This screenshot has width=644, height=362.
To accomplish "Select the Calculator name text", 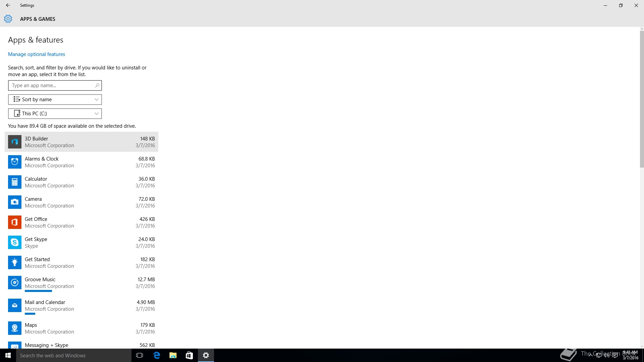I will point(36,179).
